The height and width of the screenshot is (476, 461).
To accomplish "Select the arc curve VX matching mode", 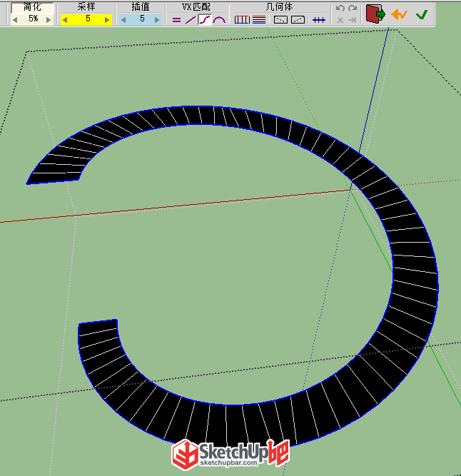I will (x=219, y=20).
